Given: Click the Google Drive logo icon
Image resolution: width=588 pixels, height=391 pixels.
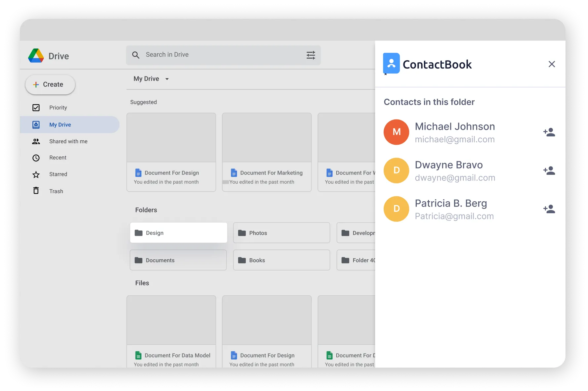Looking at the screenshot, I should pyautogui.click(x=36, y=56).
